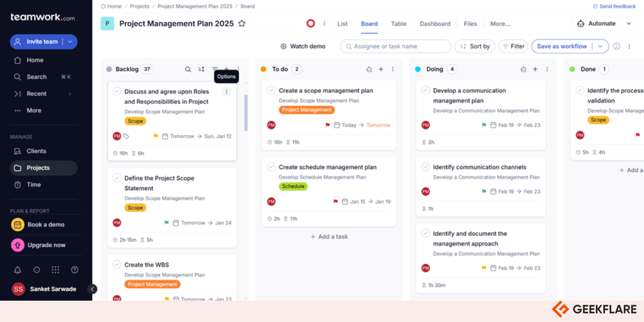Click Add a task under To do column

329,237
